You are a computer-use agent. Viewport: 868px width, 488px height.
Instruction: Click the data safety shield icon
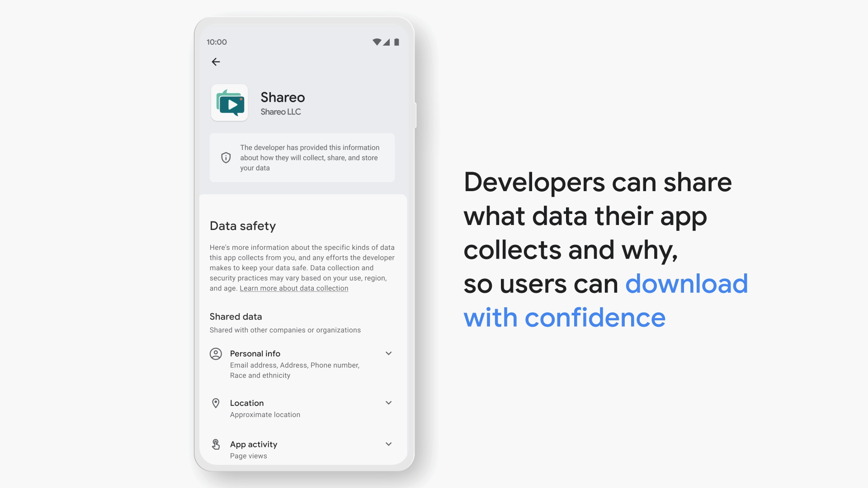tap(225, 157)
